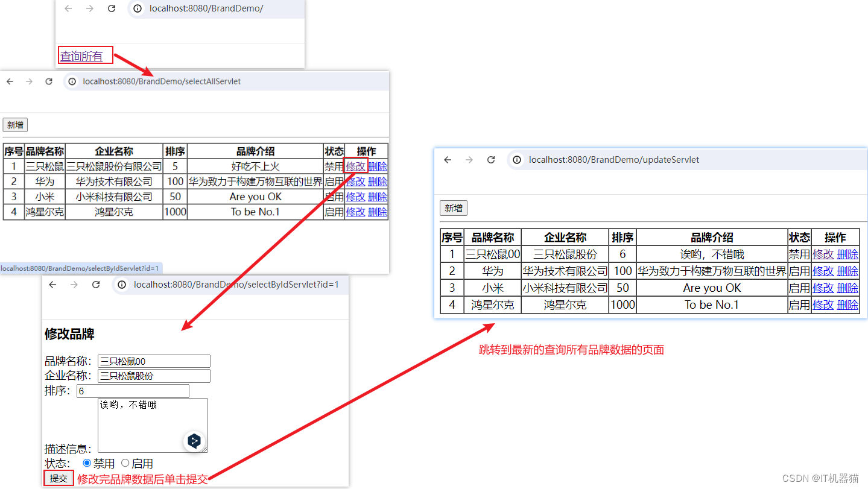The image size is (868, 489).
Task: Click 好吃不上火 cell in selectAllServlet table
Action: pos(255,166)
